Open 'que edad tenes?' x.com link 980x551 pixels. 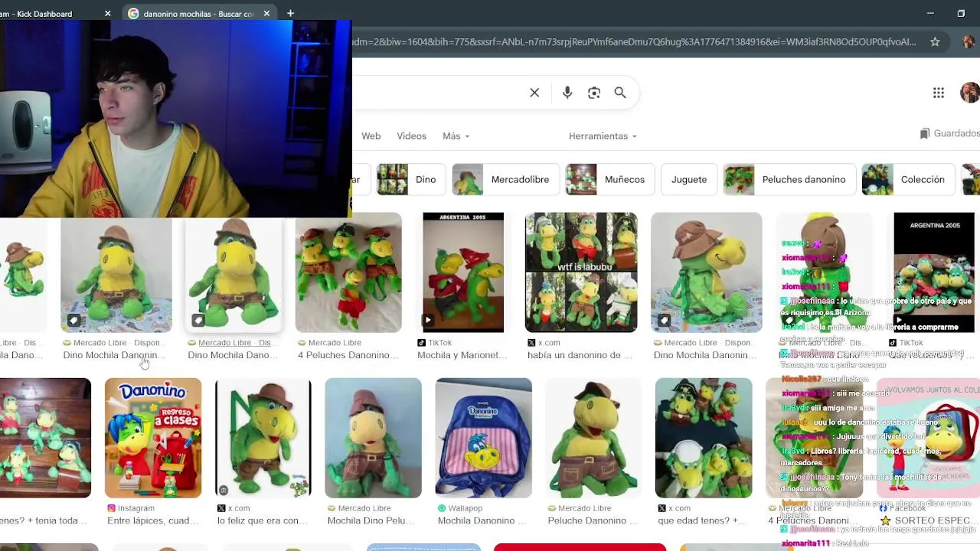(x=702, y=520)
